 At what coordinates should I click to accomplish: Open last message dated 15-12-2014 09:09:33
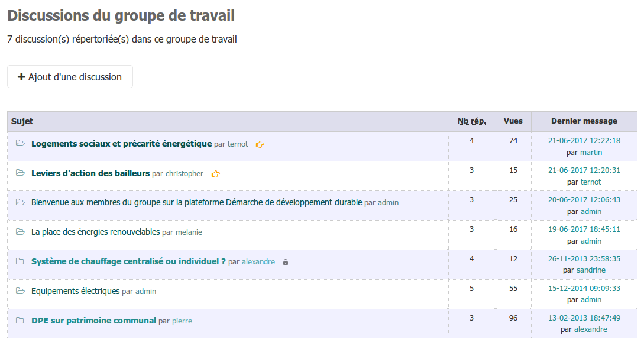[584, 289]
